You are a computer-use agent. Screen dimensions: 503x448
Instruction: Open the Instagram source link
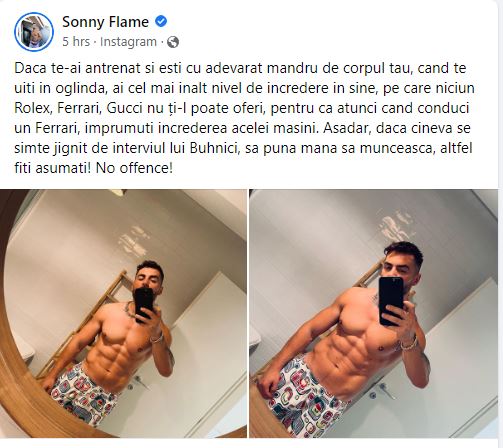point(128,42)
